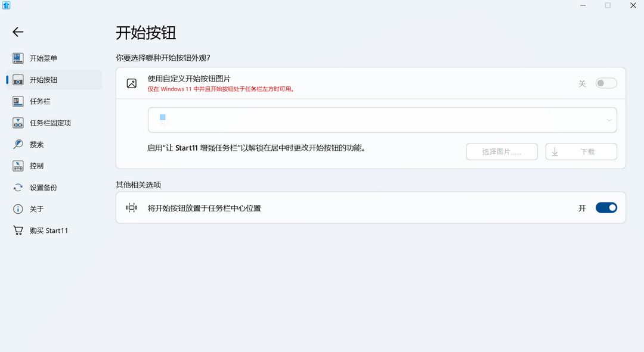
Task: Navigate back with the arrow button
Action: coord(17,32)
